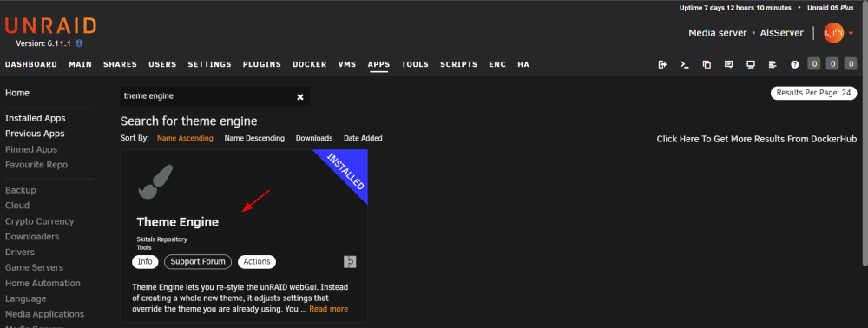Select the Drivers category
868x328 pixels.
point(20,253)
